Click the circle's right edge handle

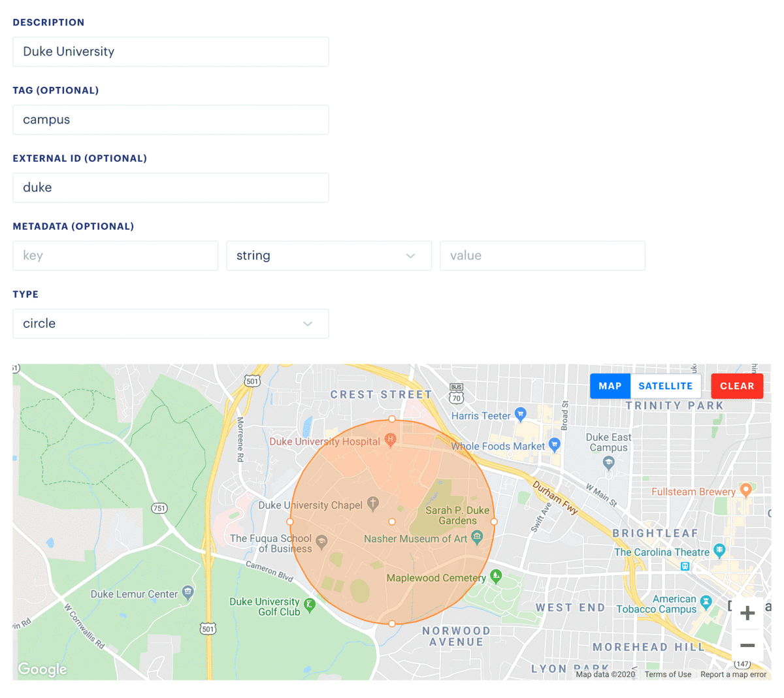point(494,522)
